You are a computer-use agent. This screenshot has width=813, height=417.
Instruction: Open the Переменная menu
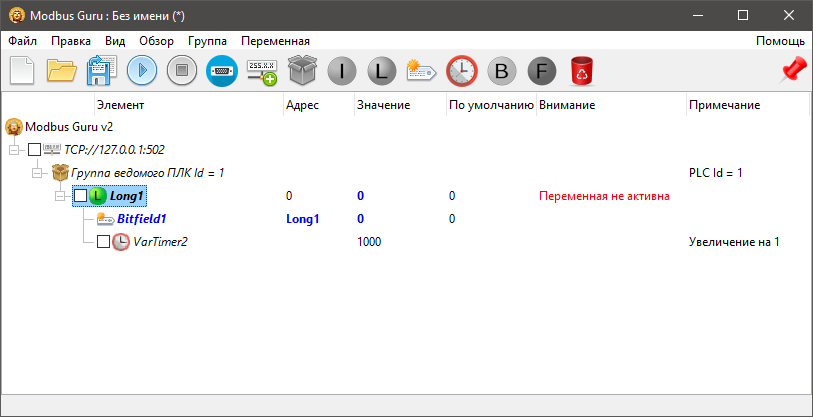tap(275, 41)
